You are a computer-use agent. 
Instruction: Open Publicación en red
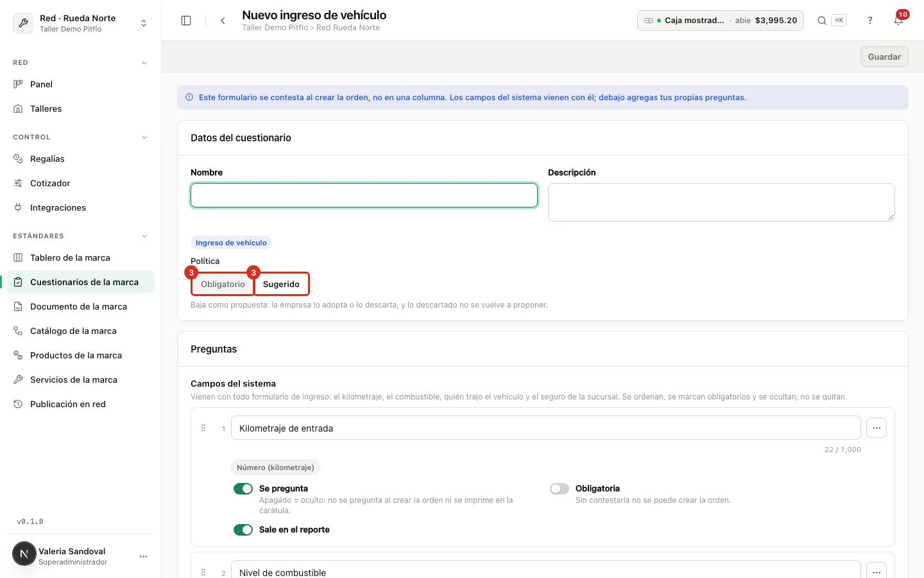(x=81, y=404)
